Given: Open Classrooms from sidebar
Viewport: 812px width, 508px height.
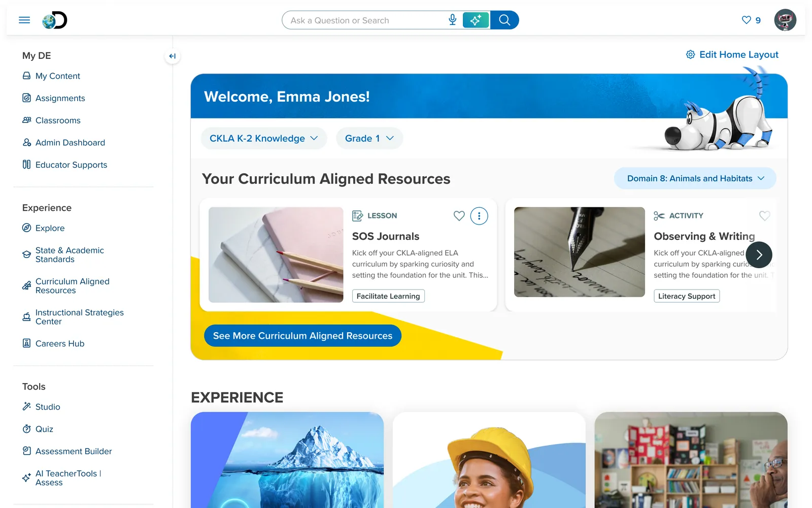Looking at the screenshot, I should 58,120.
